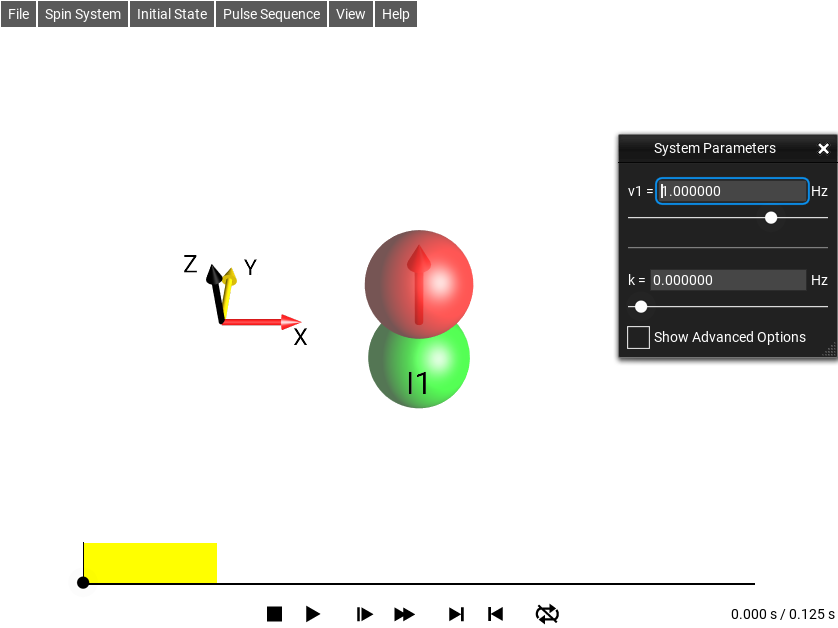Image resolution: width=838 pixels, height=628 pixels.
Task: Click the v1 slider handle
Action: click(x=771, y=217)
